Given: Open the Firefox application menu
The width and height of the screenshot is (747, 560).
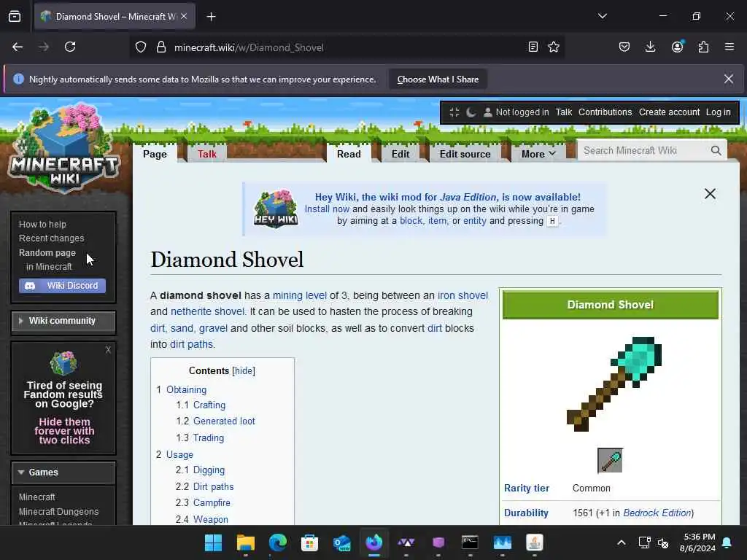Looking at the screenshot, I should tap(729, 47).
